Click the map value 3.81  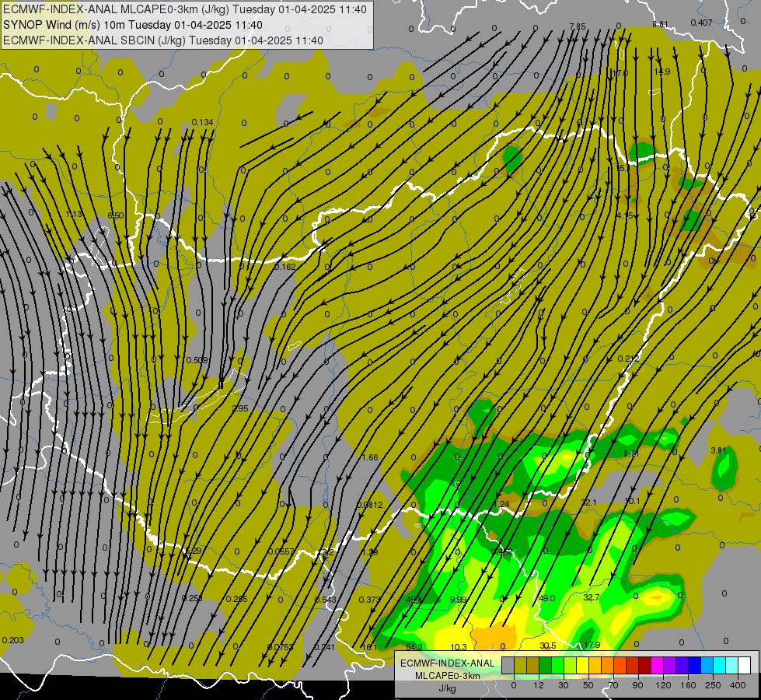[719, 451]
